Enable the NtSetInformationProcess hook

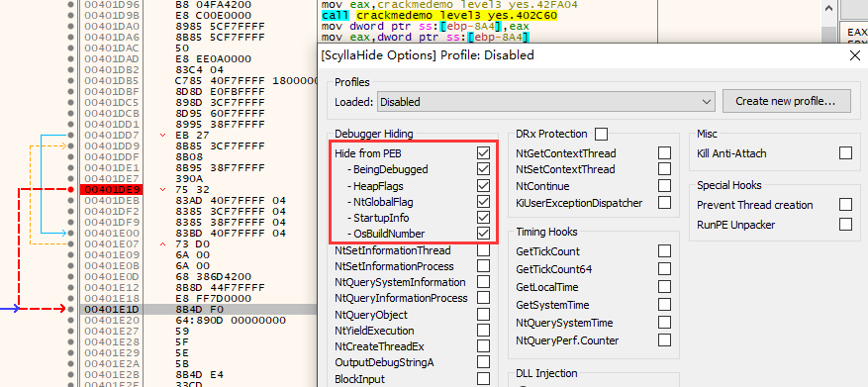point(483,265)
